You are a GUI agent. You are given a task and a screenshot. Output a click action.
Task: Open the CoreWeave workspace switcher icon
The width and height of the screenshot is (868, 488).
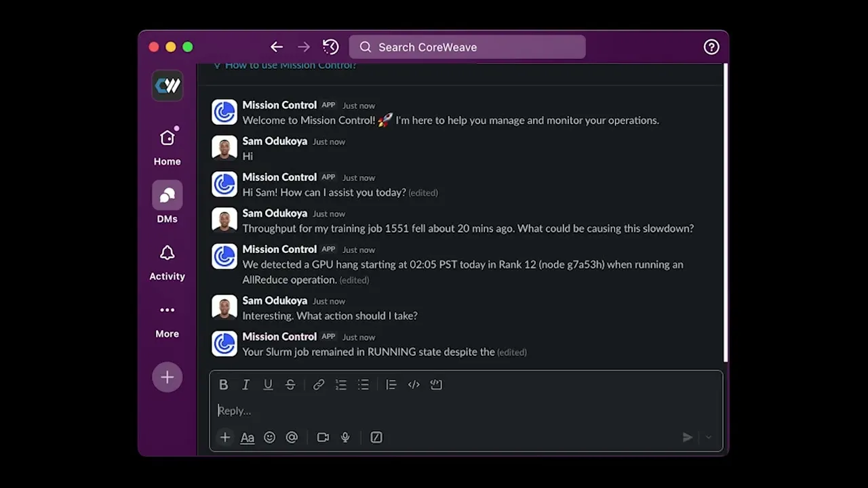(x=167, y=85)
